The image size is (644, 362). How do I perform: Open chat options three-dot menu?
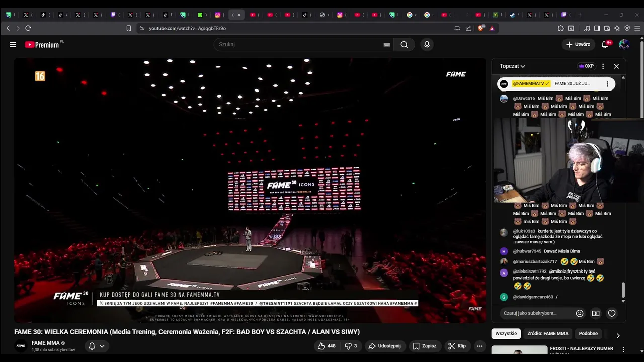[x=603, y=66]
